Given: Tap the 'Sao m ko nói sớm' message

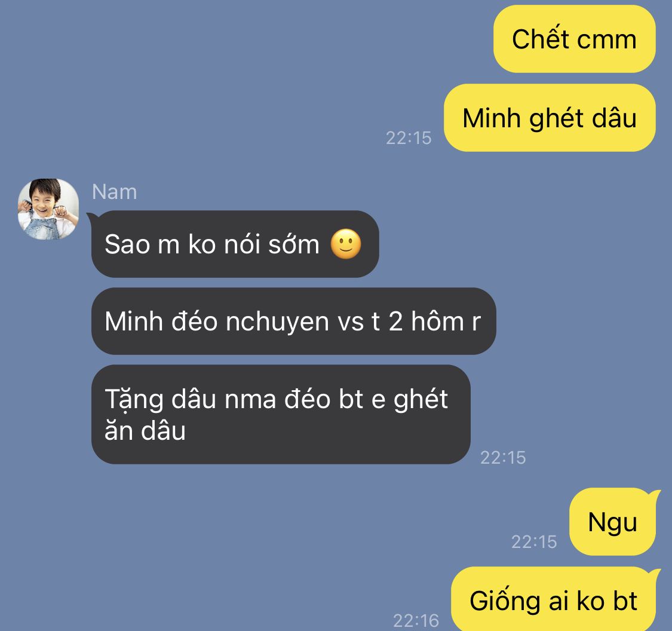Looking at the screenshot, I should [235, 244].
